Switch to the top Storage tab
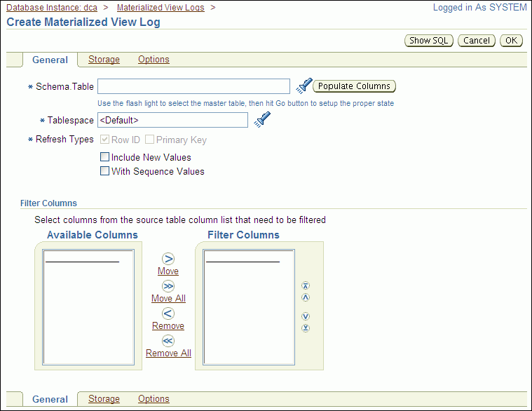Viewport: 532px width, 411px height. coord(104,60)
